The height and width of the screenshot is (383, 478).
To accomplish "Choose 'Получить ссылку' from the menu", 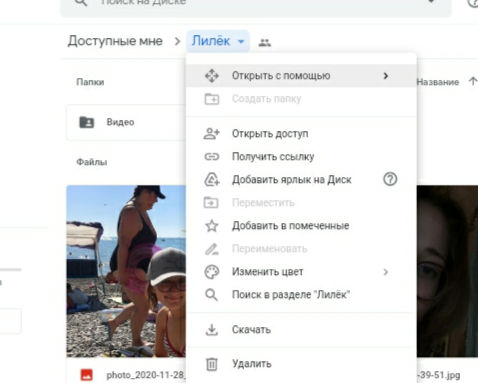I will click(301, 156).
